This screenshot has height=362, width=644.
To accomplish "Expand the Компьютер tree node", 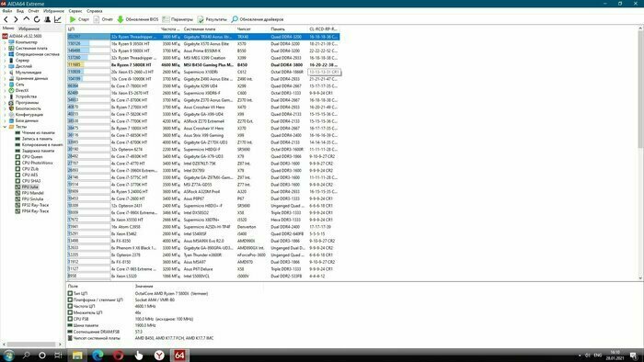I will pyautogui.click(x=5, y=42).
